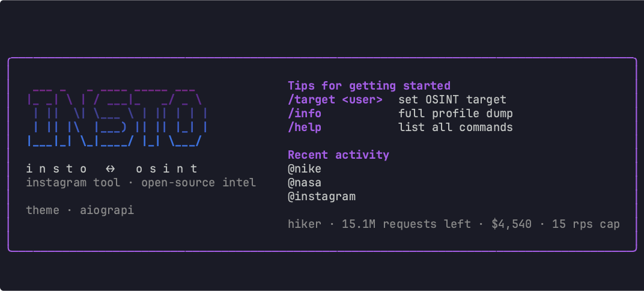Screen dimensions: 644x291
Task: Choose @instagram from recent activity
Action: click(321, 197)
